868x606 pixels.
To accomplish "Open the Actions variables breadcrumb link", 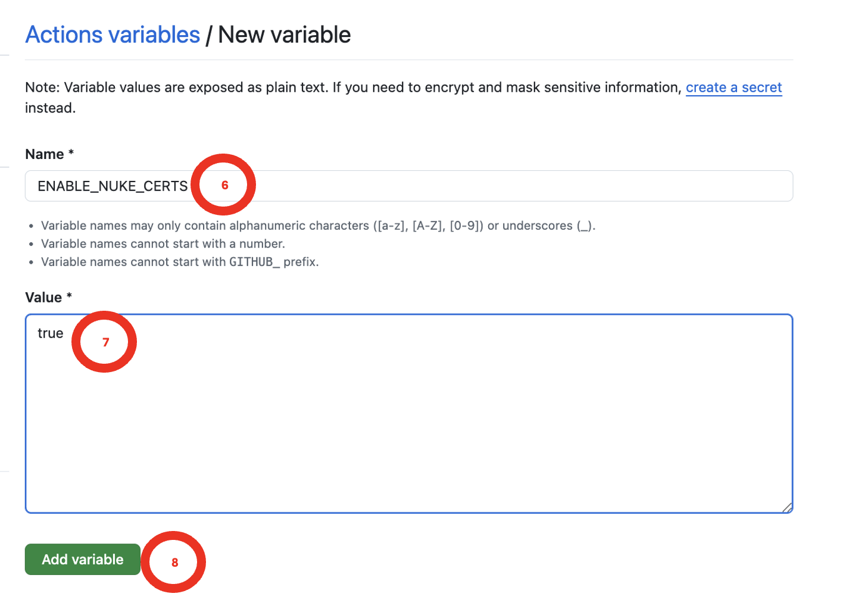I will coord(113,35).
